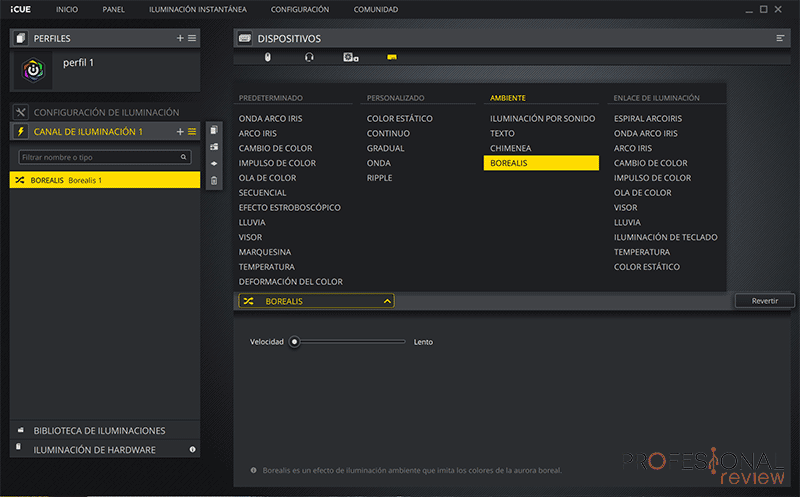This screenshot has width=800, height=497.
Task: Choose Secuencial effect
Action: 262,192
